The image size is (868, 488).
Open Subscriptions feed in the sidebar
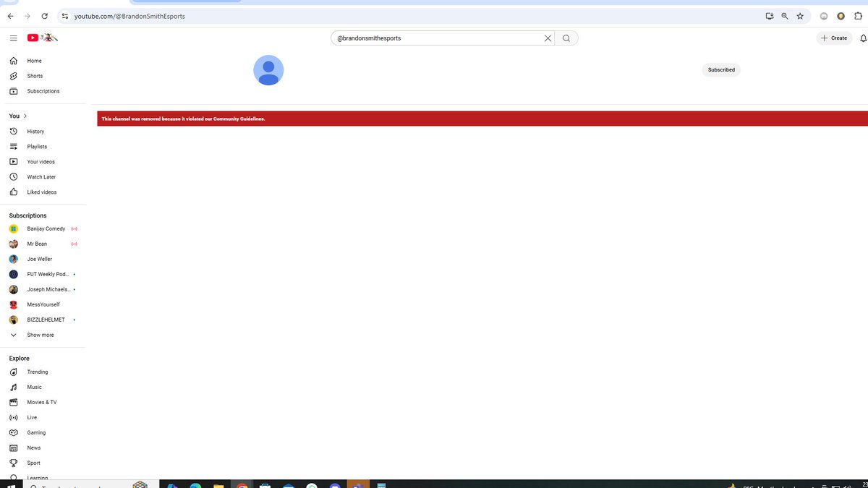click(43, 91)
